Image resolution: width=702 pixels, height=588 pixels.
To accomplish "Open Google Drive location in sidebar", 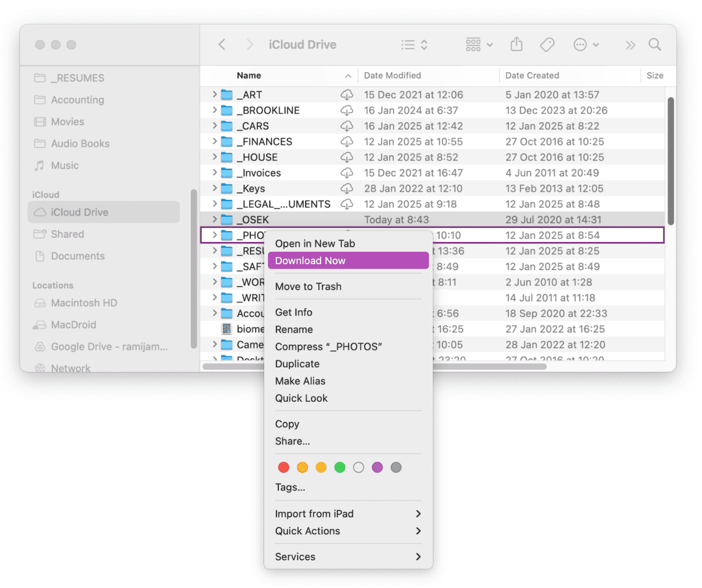I will [104, 347].
